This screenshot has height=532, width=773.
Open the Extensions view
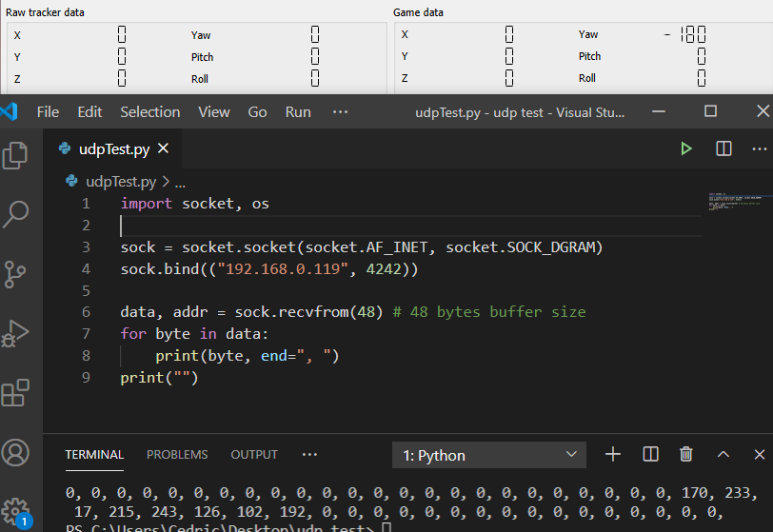tap(15, 393)
